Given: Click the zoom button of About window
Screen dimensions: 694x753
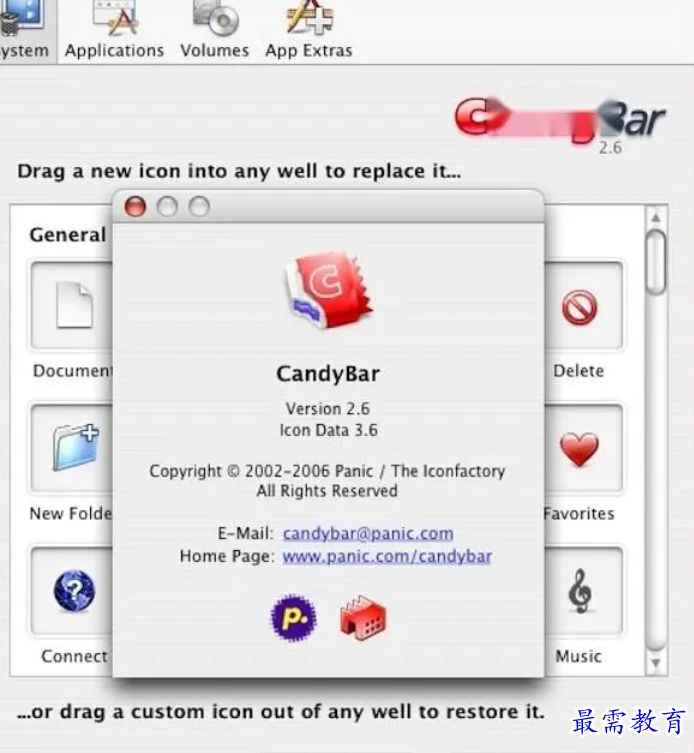Looking at the screenshot, I should coord(199,207).
